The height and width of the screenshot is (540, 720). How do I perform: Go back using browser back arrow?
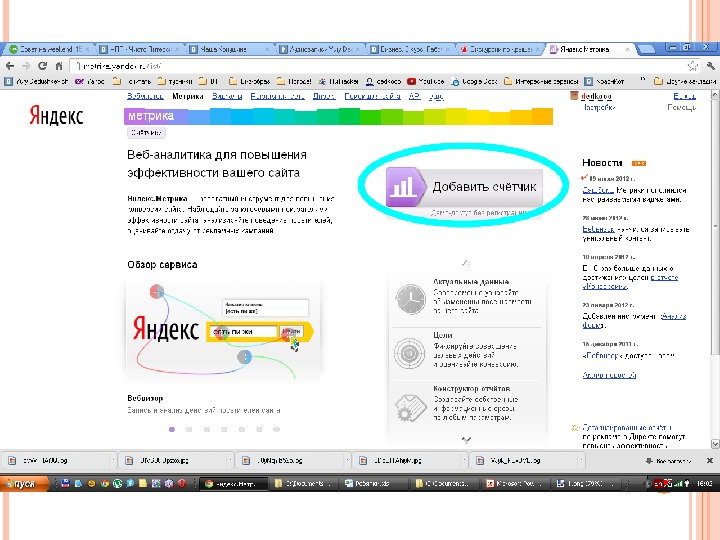tap(10, 66)
